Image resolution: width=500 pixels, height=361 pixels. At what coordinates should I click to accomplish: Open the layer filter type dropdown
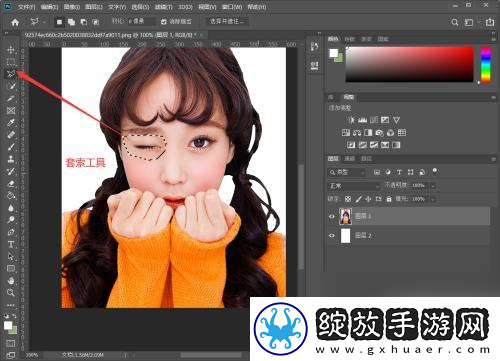(x=347, y=172)
